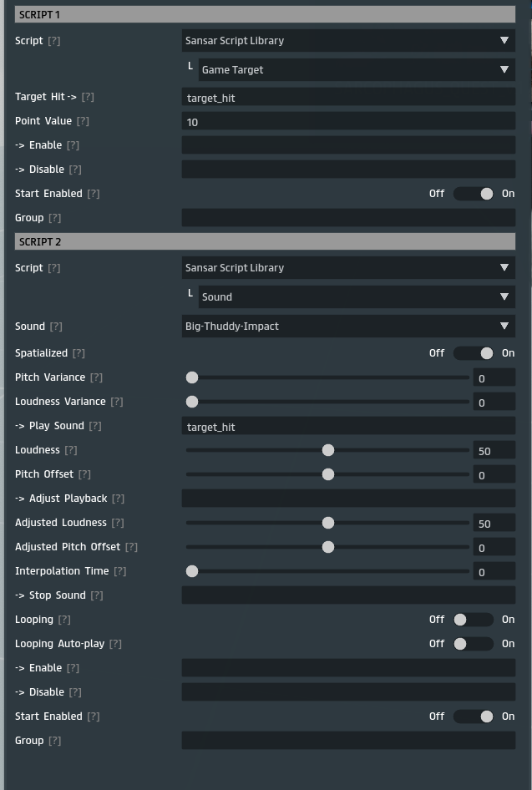The height and width of the screenshot is (790, 532).
Task: Click the Loudness slider handle
Action: [328, 450]
